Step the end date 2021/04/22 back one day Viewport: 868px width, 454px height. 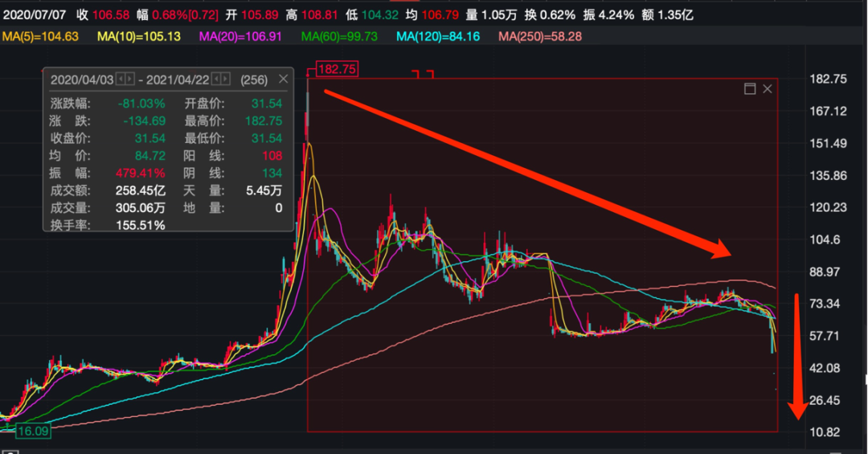216,80
